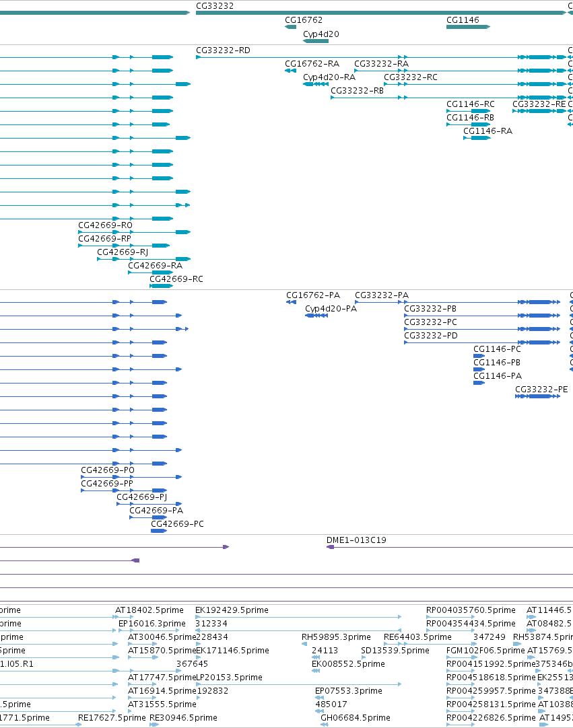Viewport: 573px width, 728px height.
Task: Select transcript CG16762-RA
Action: [312, 64]
